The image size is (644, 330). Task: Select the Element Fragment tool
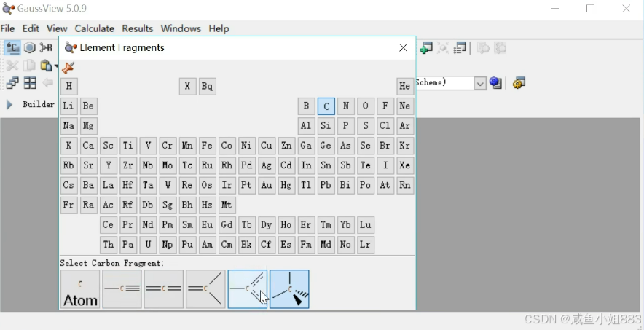coord(12,48)
